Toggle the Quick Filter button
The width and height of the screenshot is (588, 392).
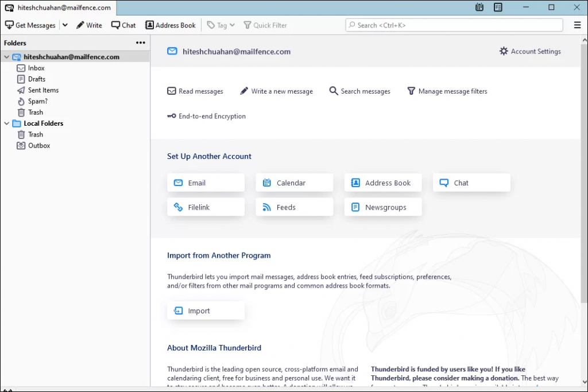click(x=265, y=25)
